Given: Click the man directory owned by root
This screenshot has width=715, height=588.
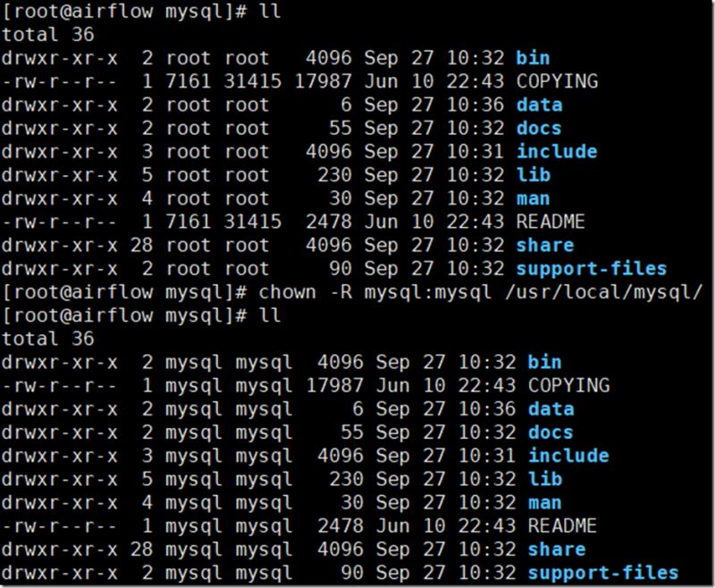Looking at the screenshot, I should [x=533, y=198].
